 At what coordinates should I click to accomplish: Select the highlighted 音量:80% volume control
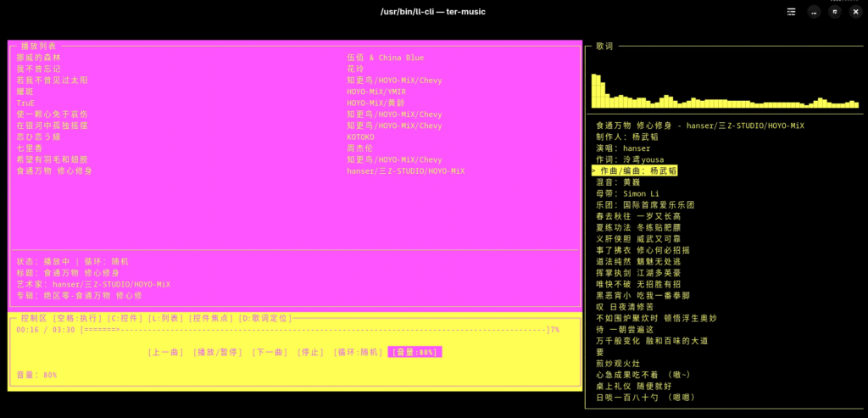point(415,352)
